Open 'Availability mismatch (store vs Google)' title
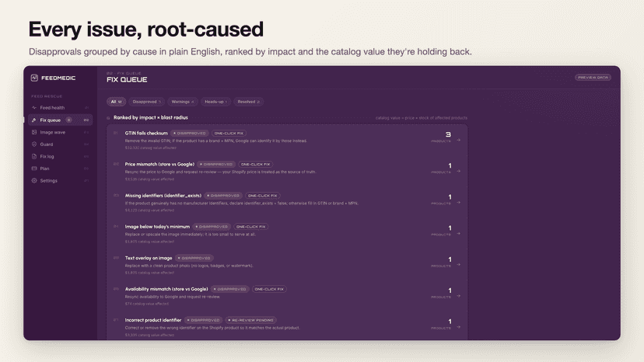The width and height of the screenshot is (644, 362). tap(166, 289)
